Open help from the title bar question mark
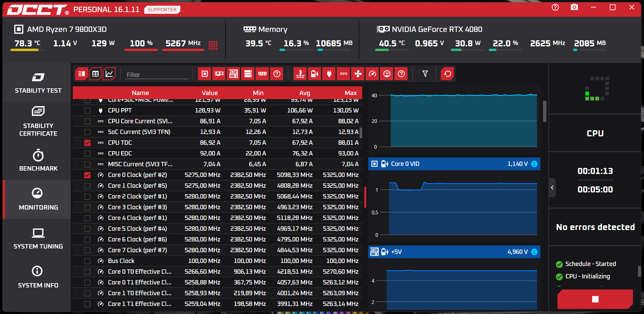Image resolution: width=644 pixels, height=314 pixels. pos(555,7)
